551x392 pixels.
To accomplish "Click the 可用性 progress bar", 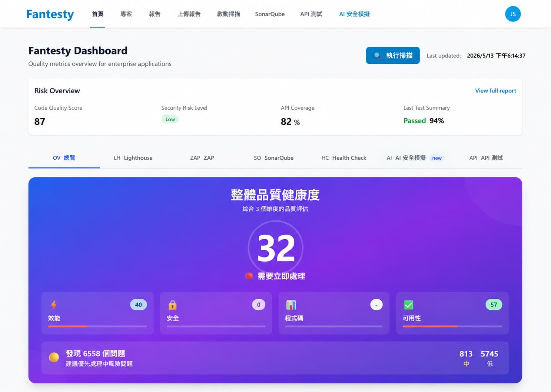I will tap(452, 326).
